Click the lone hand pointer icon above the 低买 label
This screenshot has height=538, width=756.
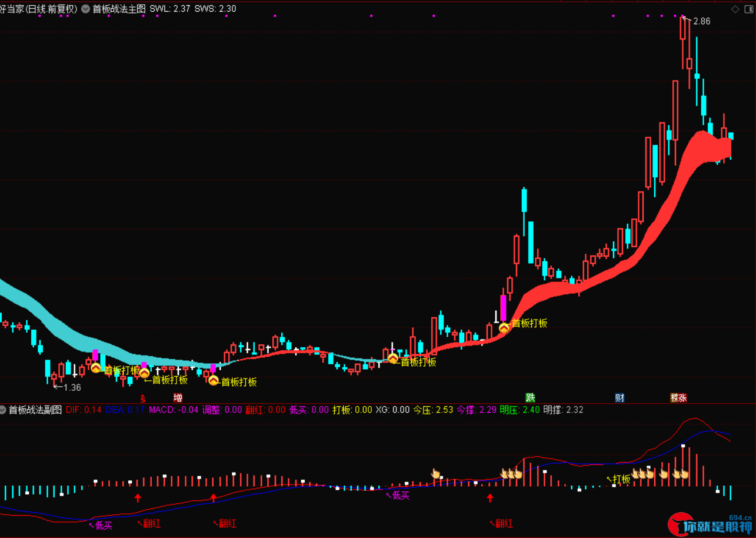click(436, 473)
